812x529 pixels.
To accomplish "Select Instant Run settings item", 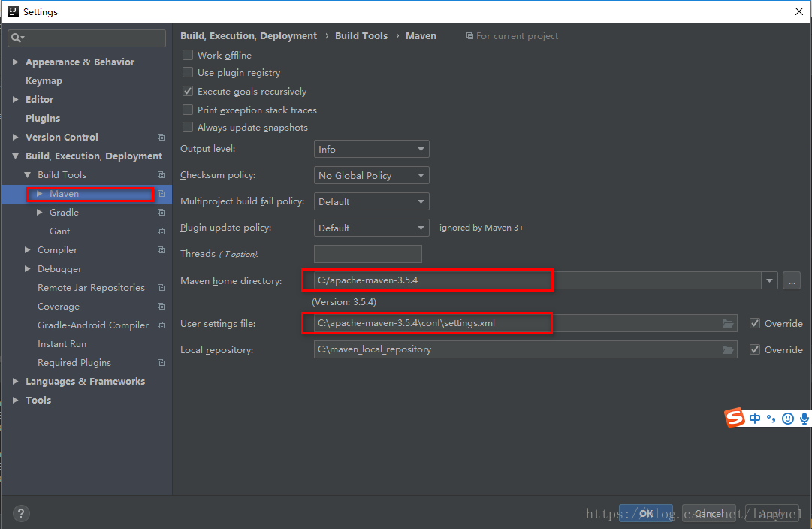I will [x=62, y=344].
